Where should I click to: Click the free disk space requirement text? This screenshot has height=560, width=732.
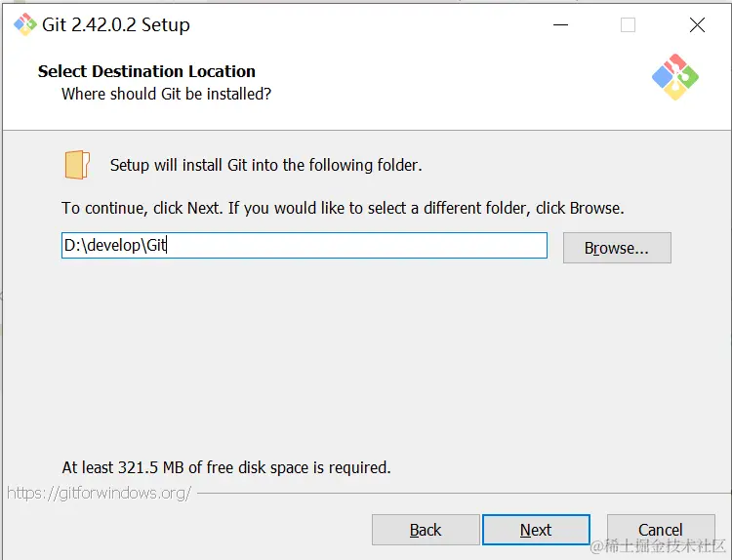(226, 467)
